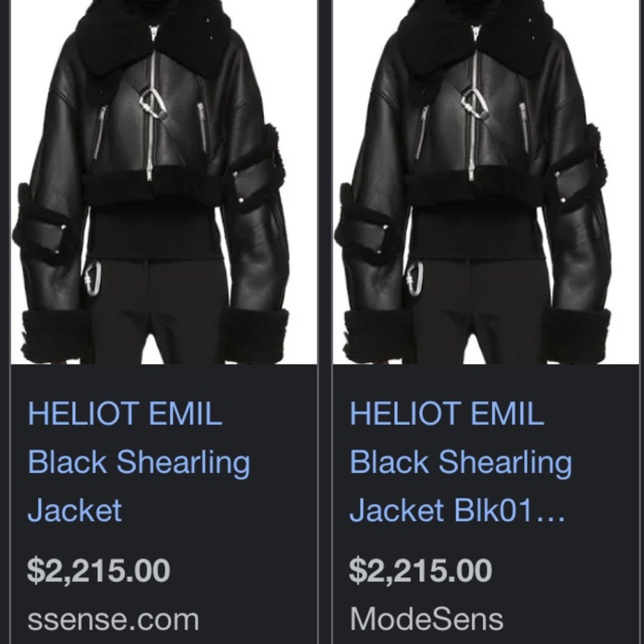Open the HELIOT EMIL Jacket Blk01… link
Viewport: 644px width, 644px height.
coord(461,462)
